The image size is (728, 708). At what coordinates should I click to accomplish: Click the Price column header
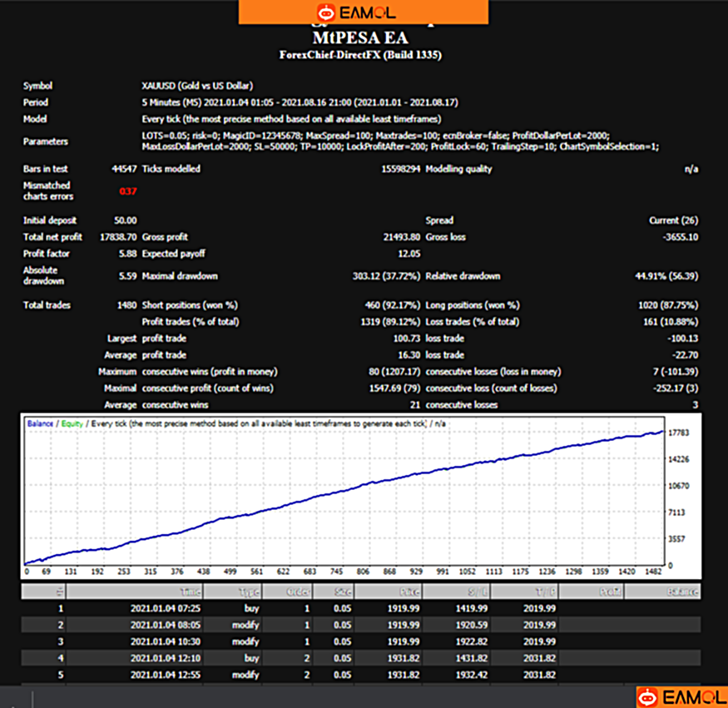[x=388, y=591]
